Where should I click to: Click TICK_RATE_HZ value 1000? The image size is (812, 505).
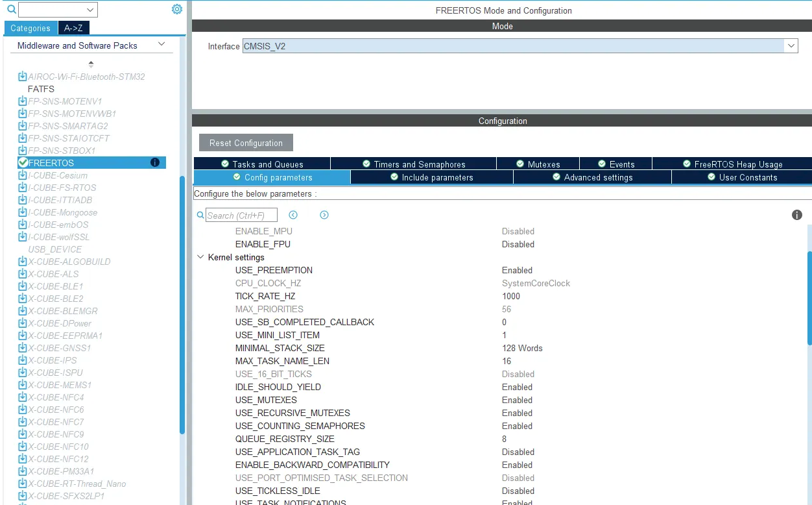pyautogui.click(x=511, y=296)
